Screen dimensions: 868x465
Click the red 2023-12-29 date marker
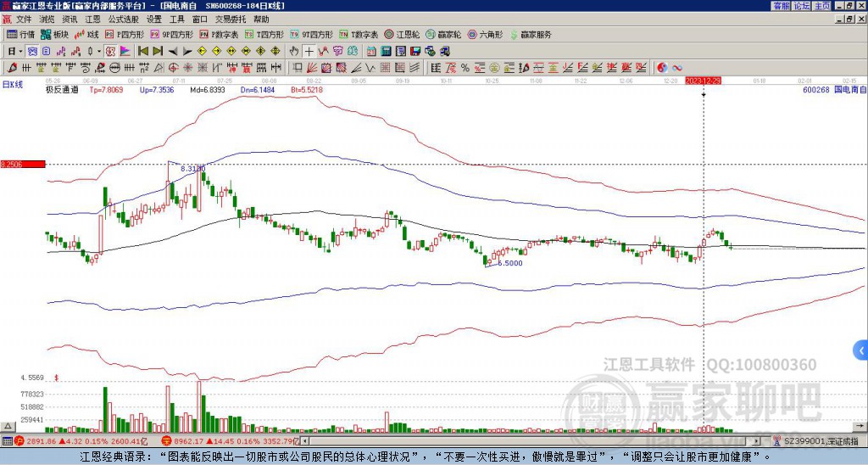tap(703, 81)
